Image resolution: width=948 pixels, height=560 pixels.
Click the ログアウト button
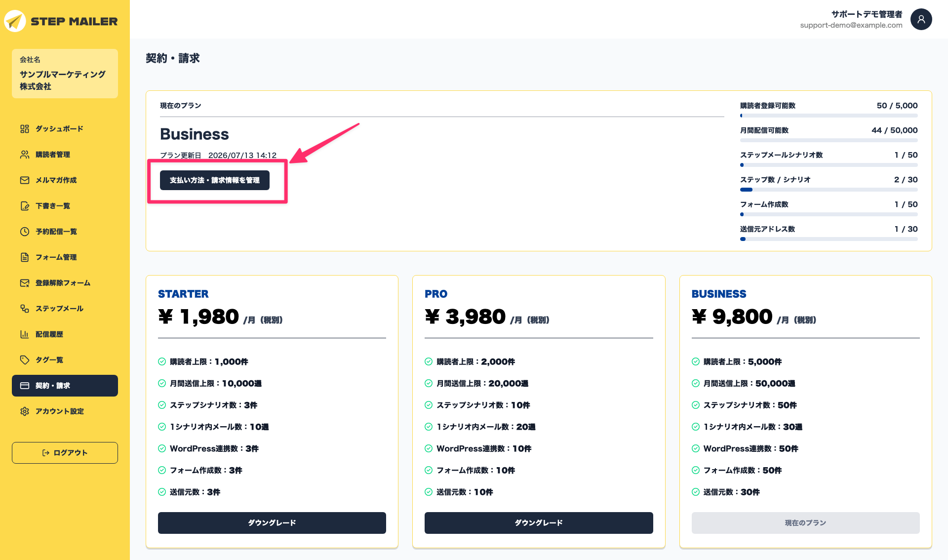[65, 453]
